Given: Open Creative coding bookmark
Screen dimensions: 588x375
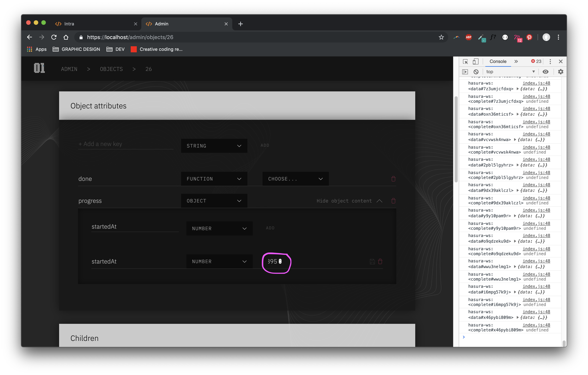Looking at the screenshot, I should click(156, 49).
